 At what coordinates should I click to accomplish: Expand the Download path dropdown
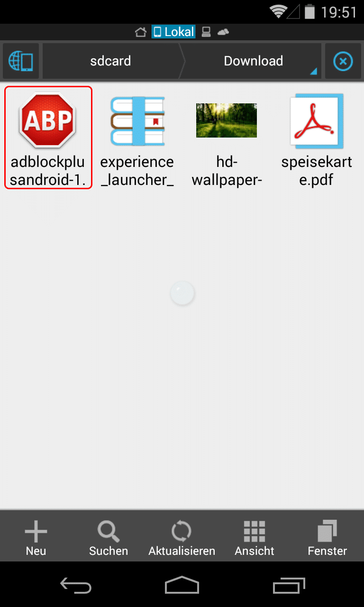(x=253, y=61)
